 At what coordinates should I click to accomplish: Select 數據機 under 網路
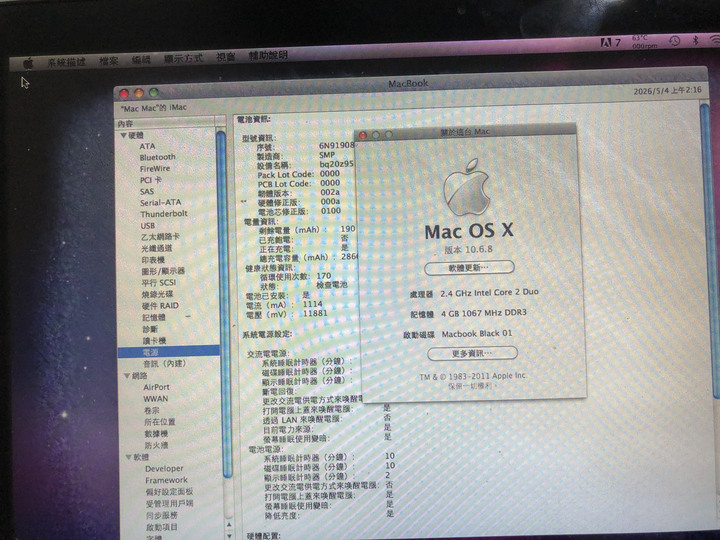click(156, 433)
